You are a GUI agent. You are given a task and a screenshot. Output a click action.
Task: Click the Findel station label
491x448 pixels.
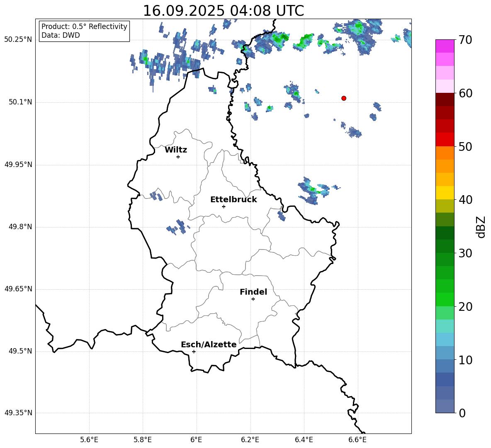[x=253, y=292]
